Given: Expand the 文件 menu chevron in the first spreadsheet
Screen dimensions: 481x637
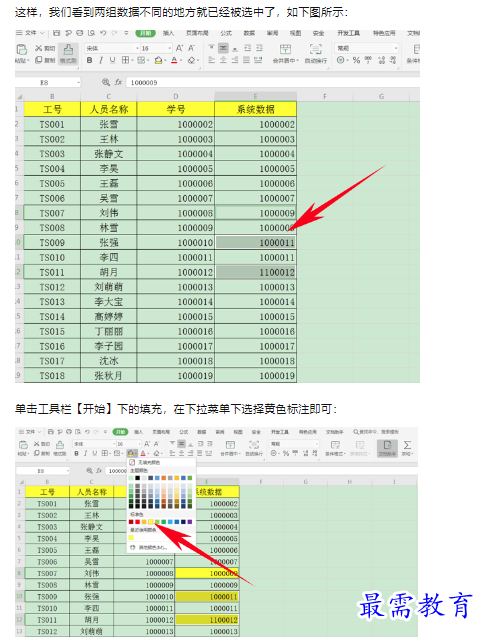Looking at the screenshot, I should coord(42,32).
